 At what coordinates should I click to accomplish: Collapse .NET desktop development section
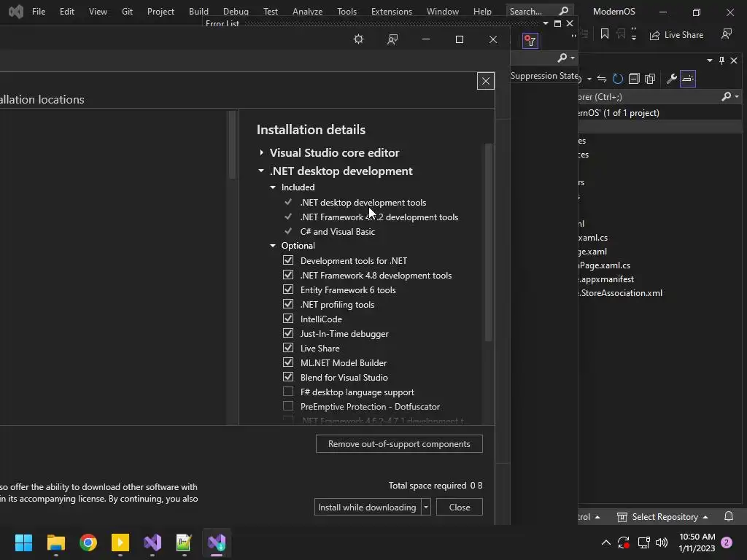tap(261, 171)
